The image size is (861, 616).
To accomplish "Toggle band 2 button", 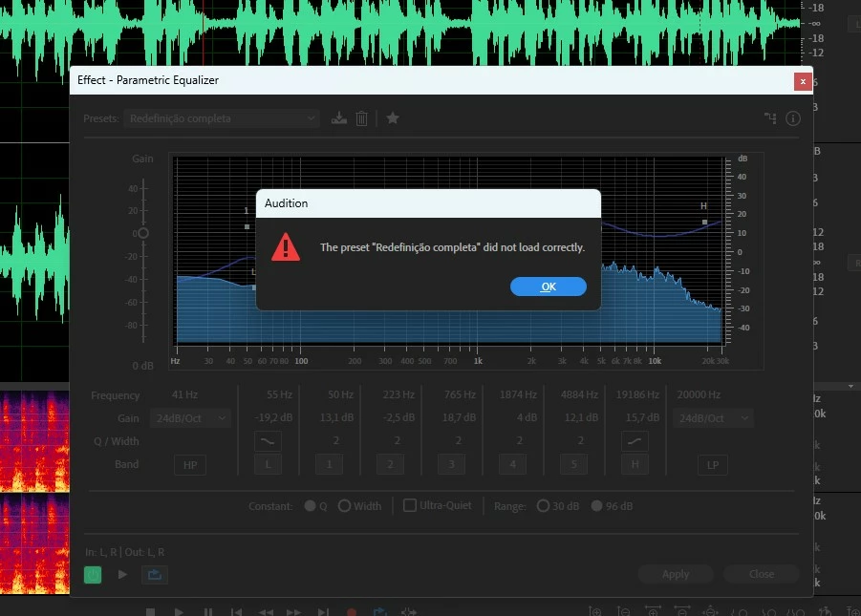I will click(390, 464).
